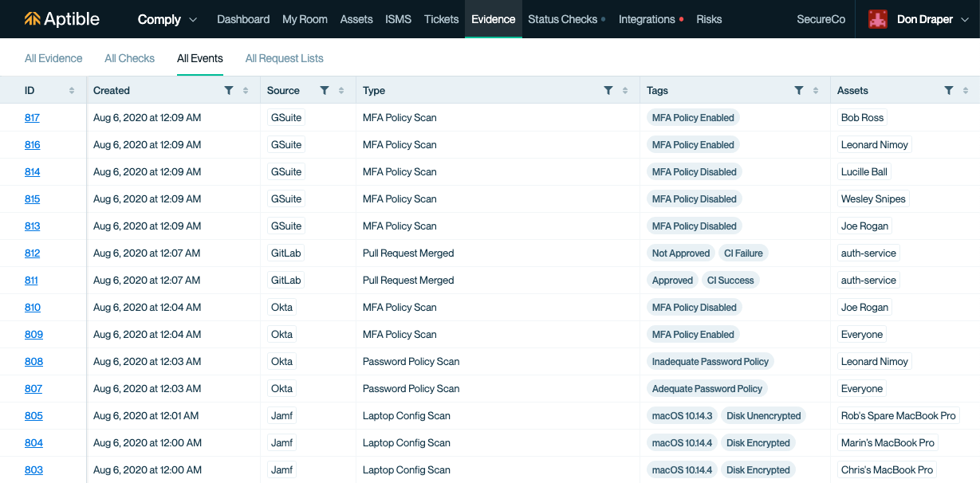Viewport: 980px width, 483px height.
Task: Open event ID 810
Action: pos(33,308)
